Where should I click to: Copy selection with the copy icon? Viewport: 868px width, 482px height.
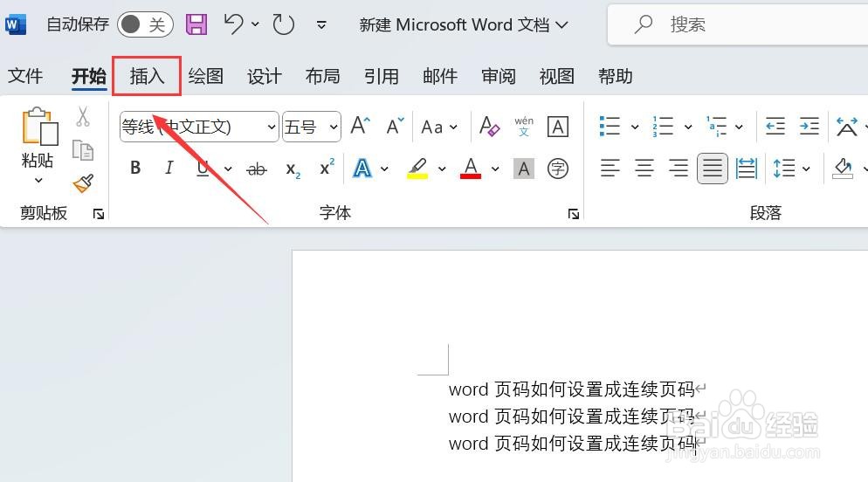[x=82, y=150]
